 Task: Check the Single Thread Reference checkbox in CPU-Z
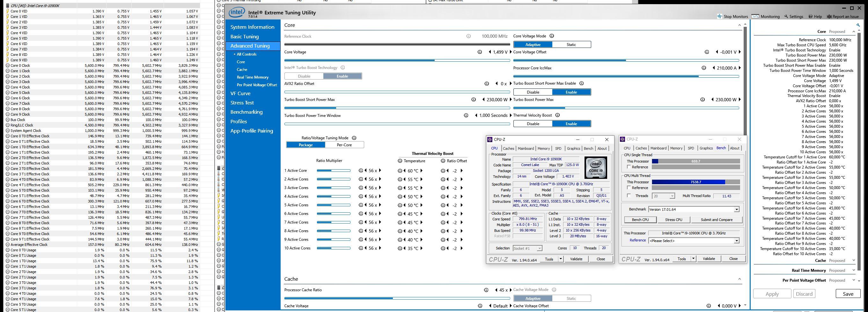[629, 167]
